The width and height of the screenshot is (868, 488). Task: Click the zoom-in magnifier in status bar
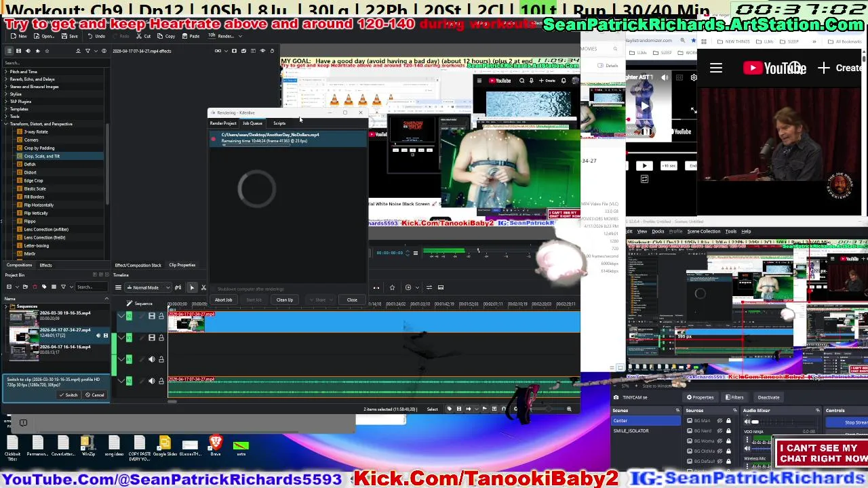click(569, 409)
